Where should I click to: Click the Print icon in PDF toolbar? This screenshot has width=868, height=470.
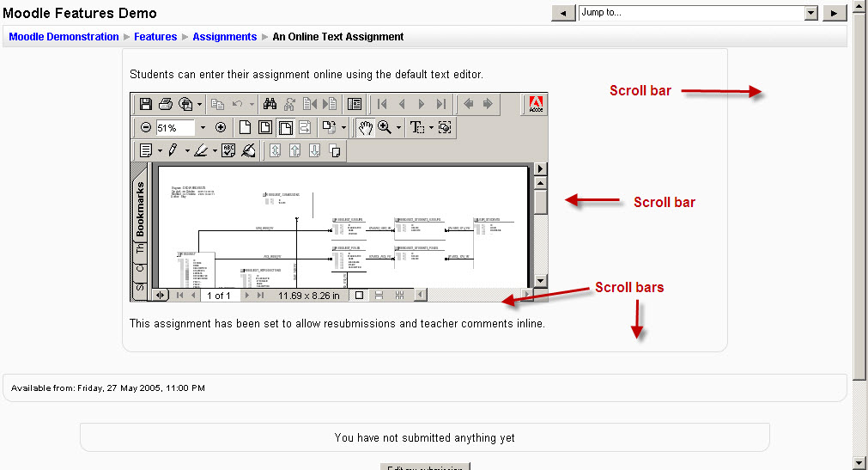coord(166,104)
